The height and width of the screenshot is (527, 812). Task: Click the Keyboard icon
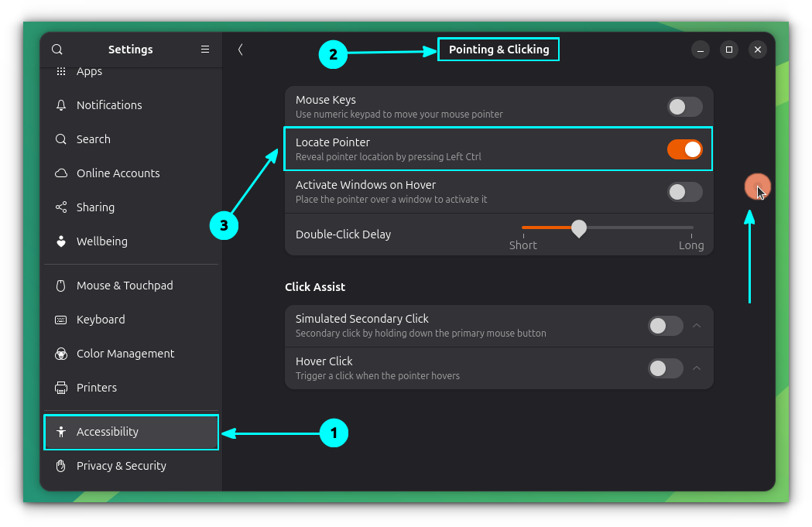click(x=61, y=320)
